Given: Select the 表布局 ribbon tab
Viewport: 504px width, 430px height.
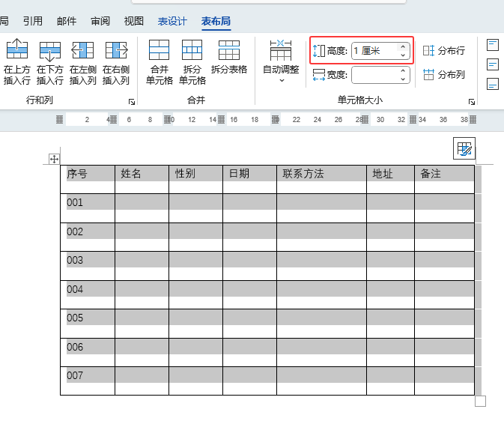Looking at the screenshot, I should (216, 21).
